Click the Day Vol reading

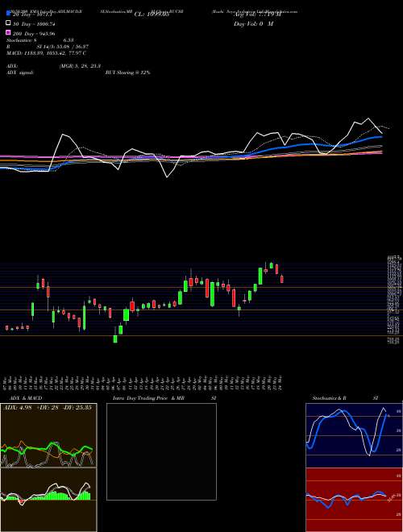(253, 23)
